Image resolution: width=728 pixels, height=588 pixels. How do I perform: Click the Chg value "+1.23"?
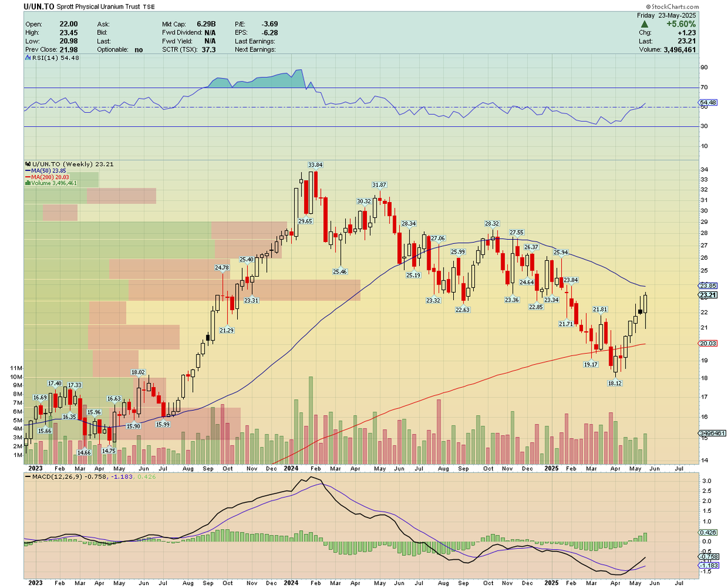pyautogui.click(x=686, y=33)
